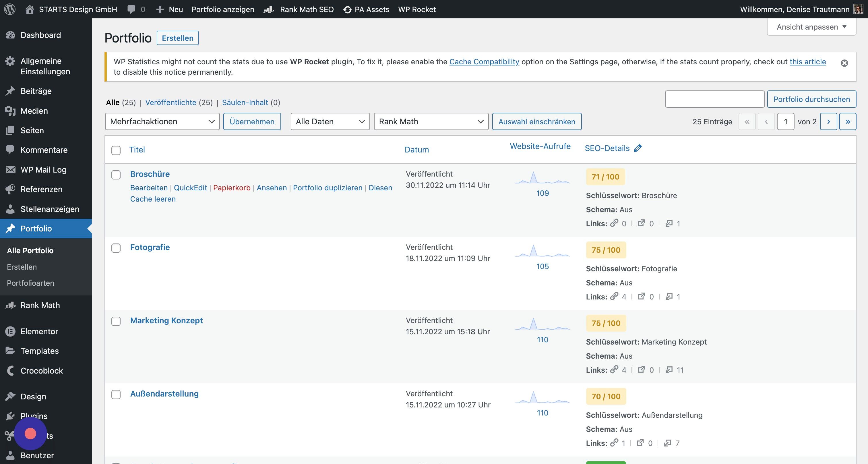This screenshot has width=868, height=464.
Task: Open the Portfolio menu item in sidebar
Action: click(46, 229)
